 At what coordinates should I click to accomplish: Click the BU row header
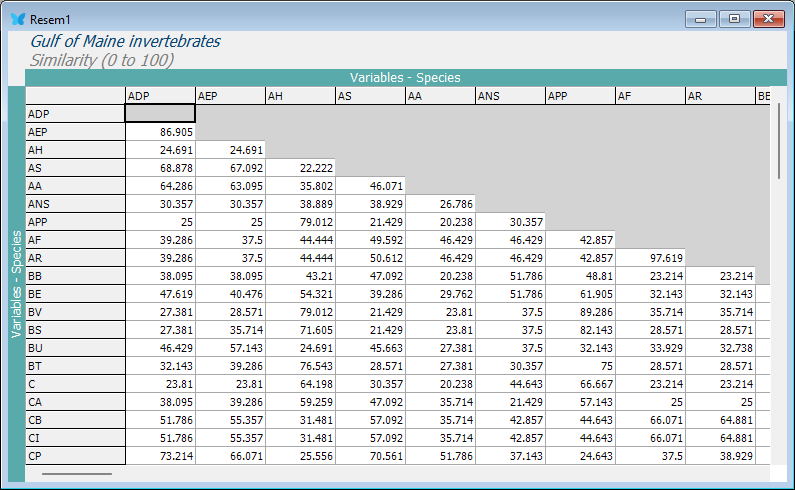(x=75, y=348)
